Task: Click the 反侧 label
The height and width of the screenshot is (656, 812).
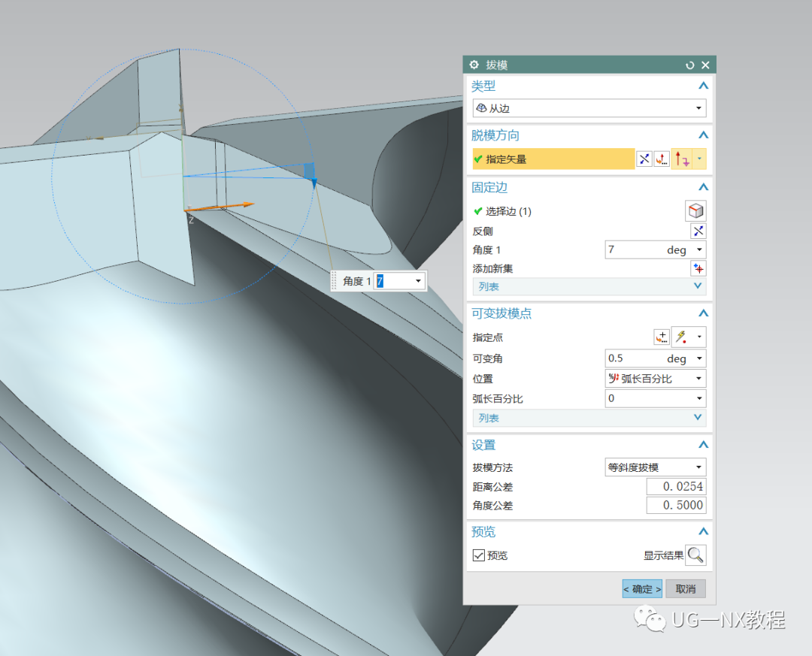Action: pos(483,231)
